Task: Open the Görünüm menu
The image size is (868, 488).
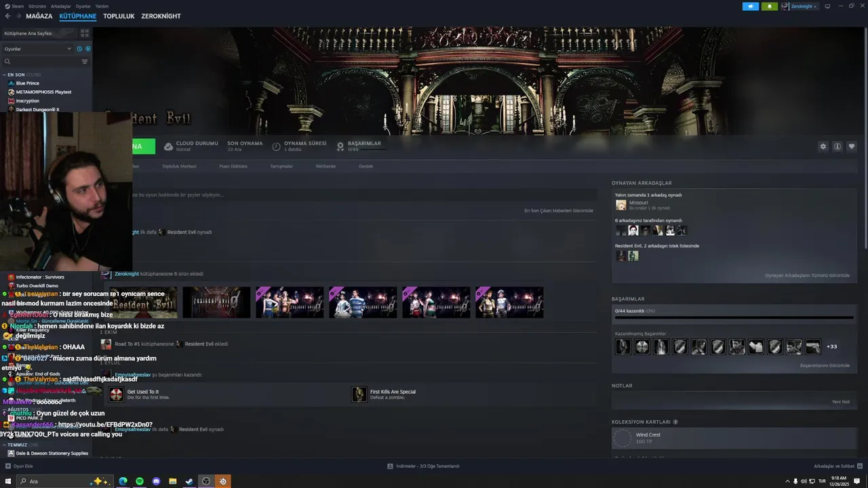Action: (x=37, y=6)
